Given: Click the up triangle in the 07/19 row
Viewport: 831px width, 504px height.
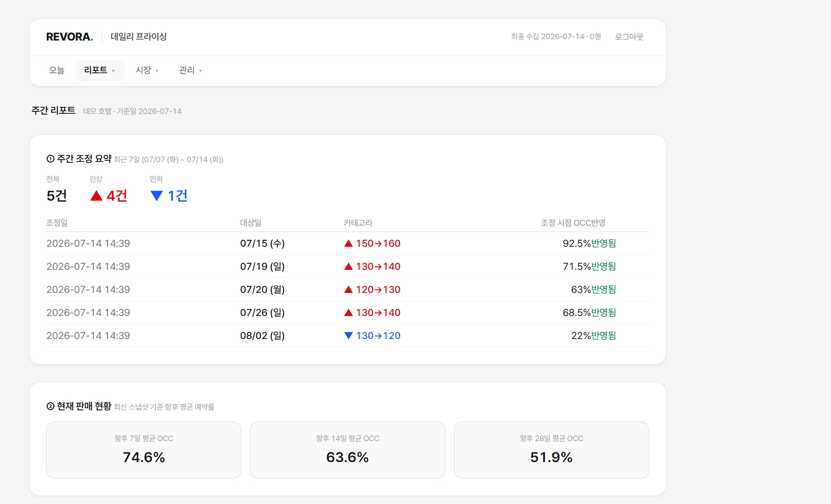Looking at the screenshot, I should click(348, 266).
